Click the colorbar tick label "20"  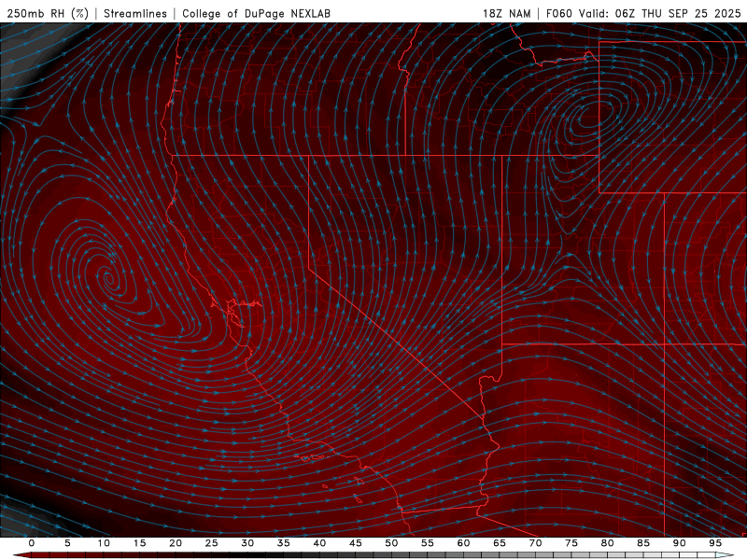click(176, 543)
